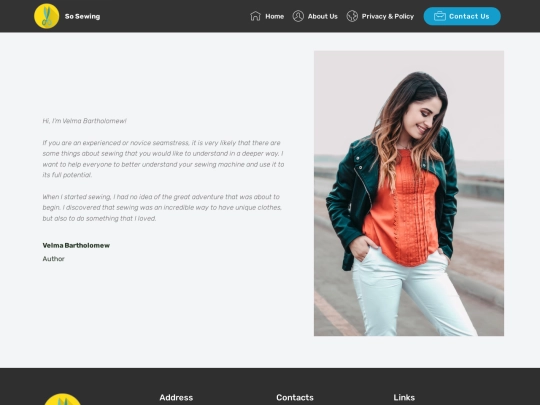This screenshot has height=405, width=540.
Task: Click the greeting "Hi, I'm Velma Bartholomew!"
Action: click(x=85, y=121)
